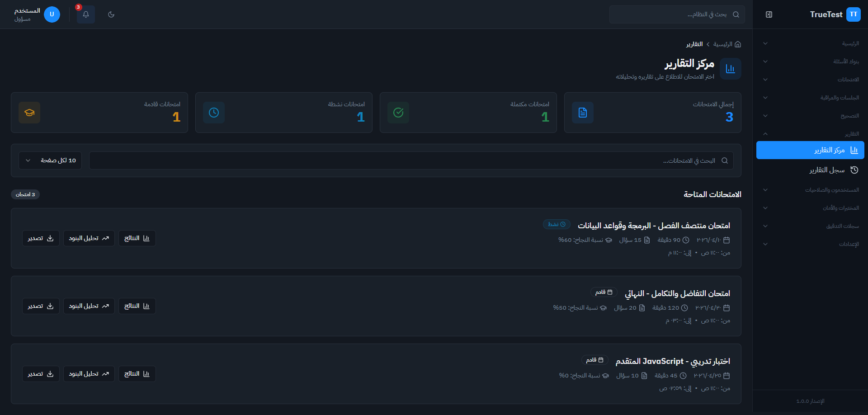The image size is (868, 415).
Task: Select the chart icon on مركز التقارير sidebar item
Action: click(854, 150)
